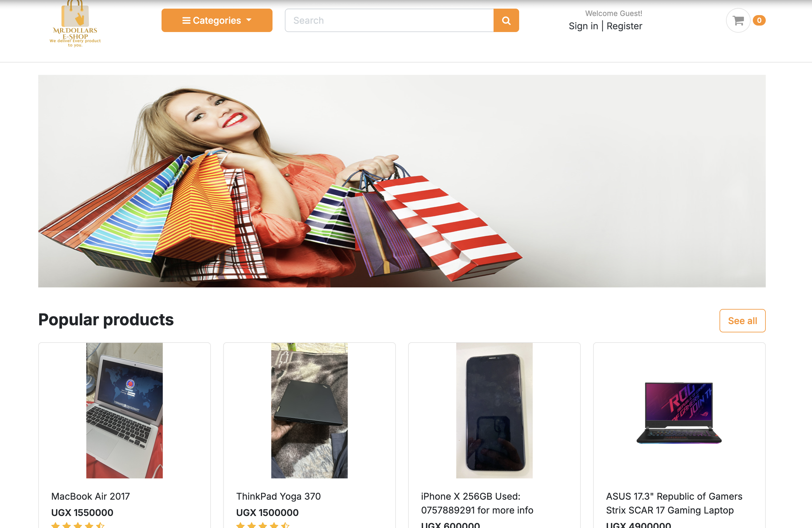Go to the Register page
The height and width of the screenshot is (528, 812).
[x=624, y=26]
